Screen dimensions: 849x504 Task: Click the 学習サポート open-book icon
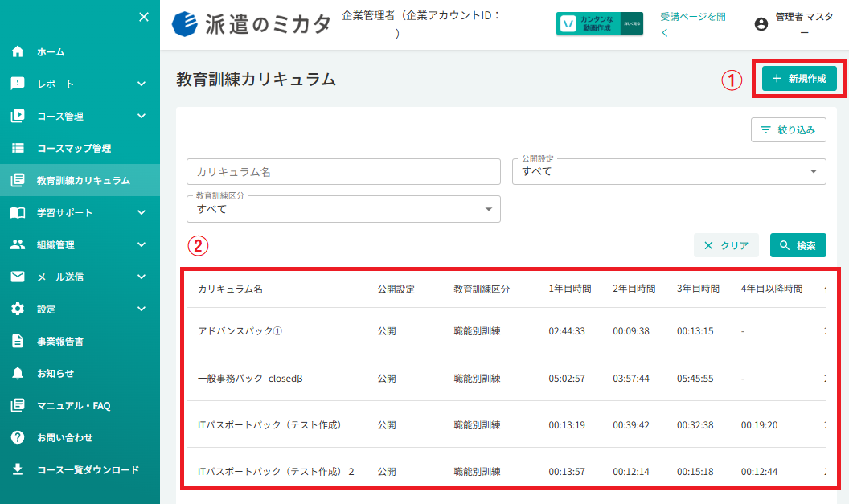18,212
